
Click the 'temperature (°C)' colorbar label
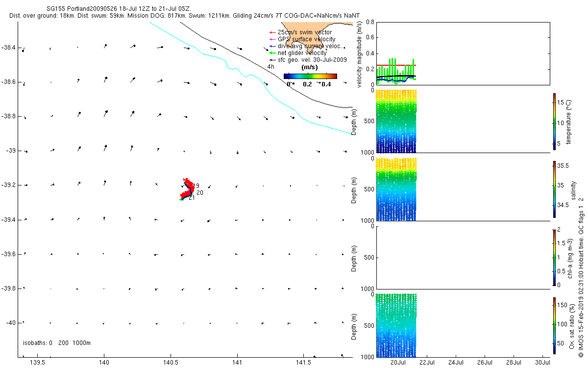pos(569,121)
